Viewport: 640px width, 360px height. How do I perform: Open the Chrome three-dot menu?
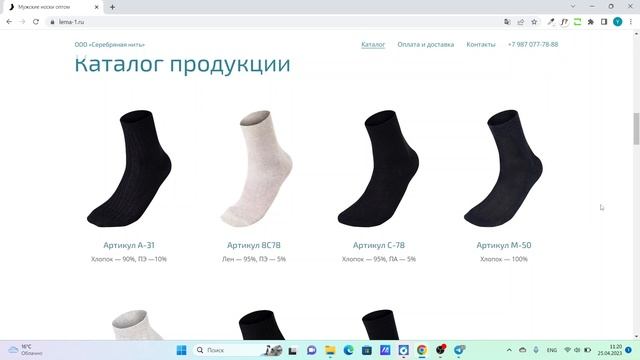[631, 22]
